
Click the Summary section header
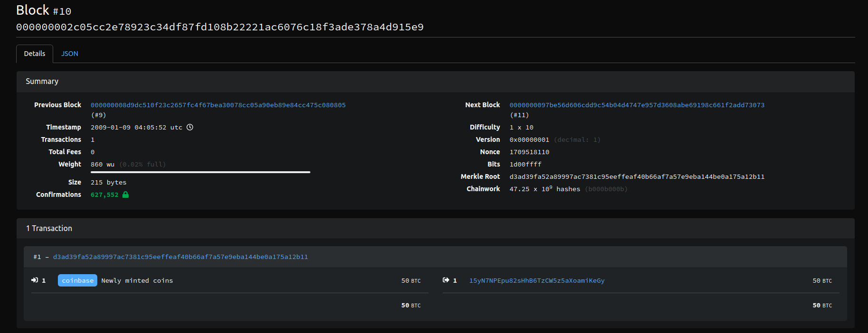point(436,82)
